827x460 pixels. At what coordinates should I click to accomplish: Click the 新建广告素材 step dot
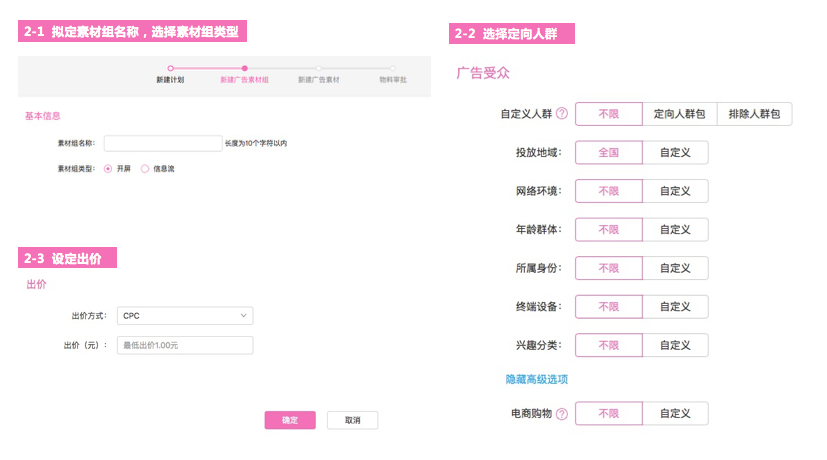tap(319, 68)
